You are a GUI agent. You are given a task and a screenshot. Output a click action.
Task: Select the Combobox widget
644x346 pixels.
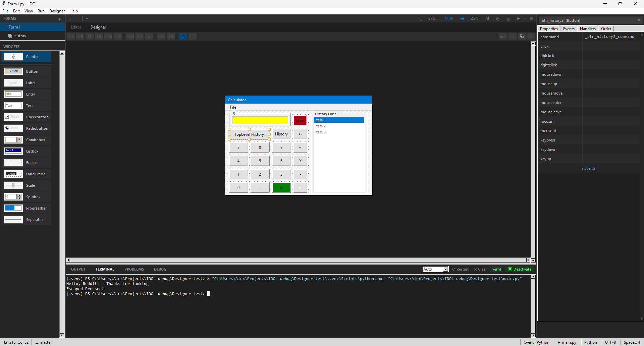(27, 140)
